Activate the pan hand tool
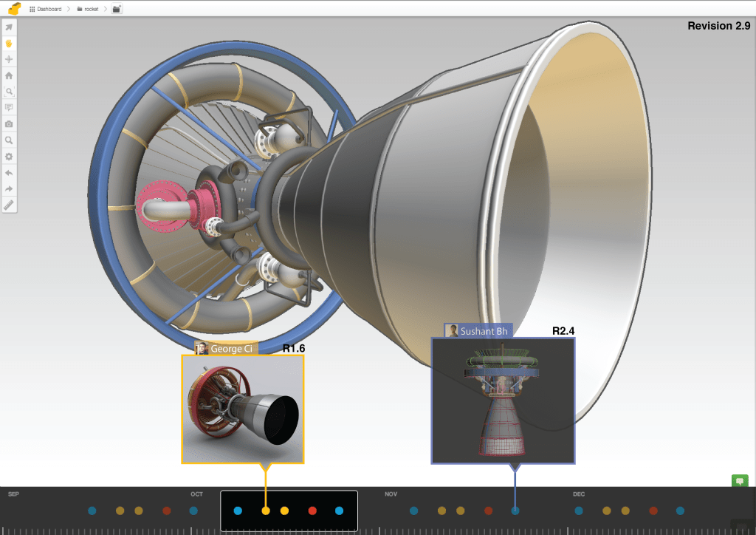 [x=9, y=44]
